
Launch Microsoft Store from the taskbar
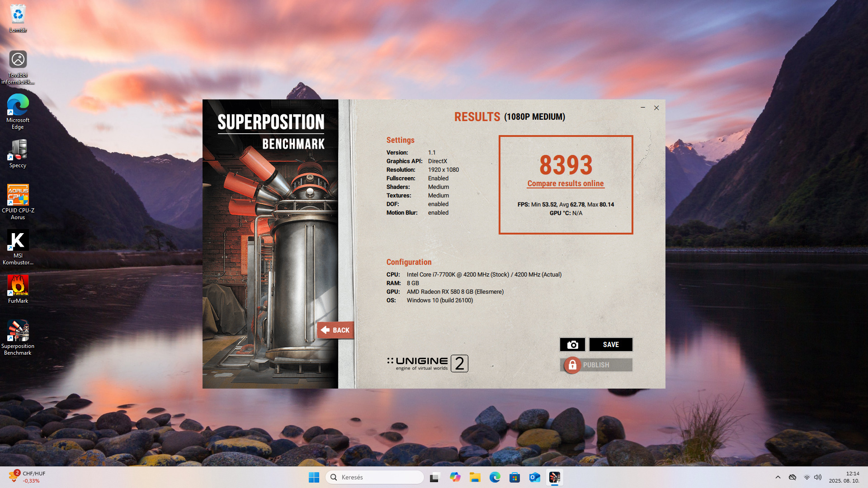[514, 477]
